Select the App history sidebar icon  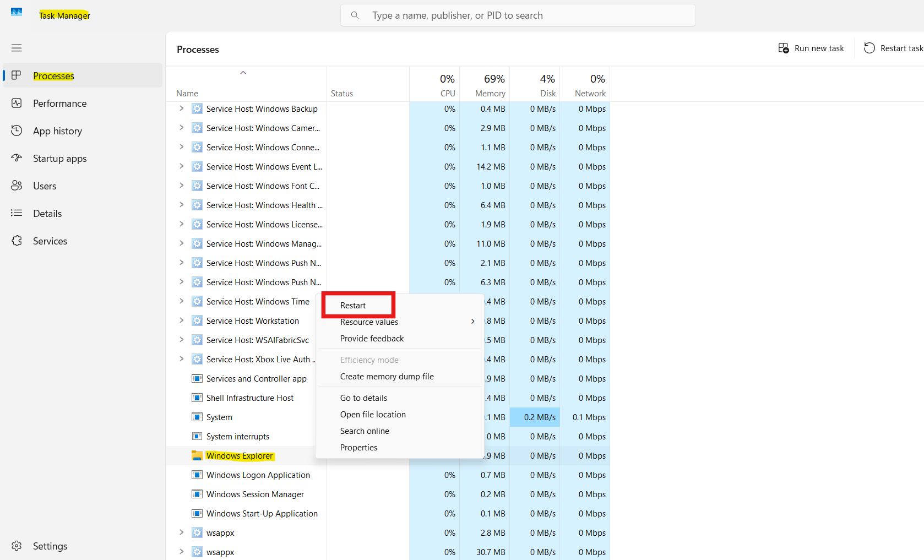pyautogui.click(x=17, y=131)
